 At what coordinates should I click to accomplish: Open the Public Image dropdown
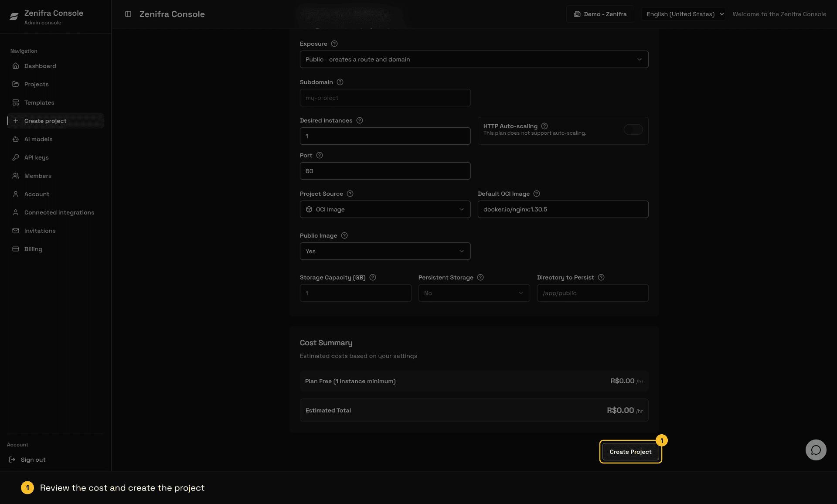[x=385, y=251]
